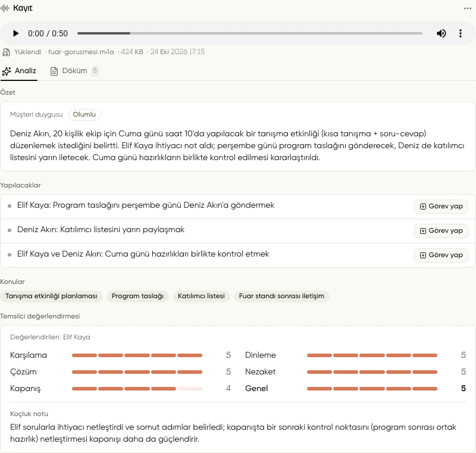Create task for sending Program taslağı
Image resolution: width=476 pixels, height=453 pixels.
coord(441,207)
